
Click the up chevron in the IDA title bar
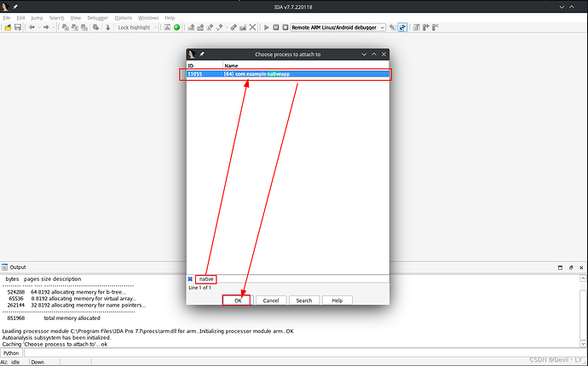point(572,7)
